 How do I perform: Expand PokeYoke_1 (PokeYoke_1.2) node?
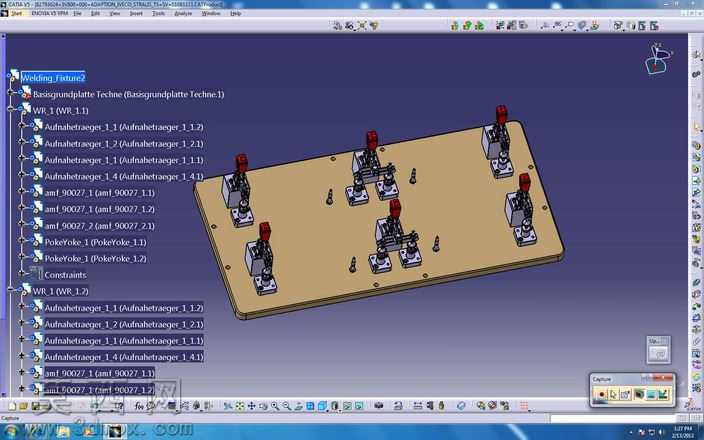click(22, 257)
